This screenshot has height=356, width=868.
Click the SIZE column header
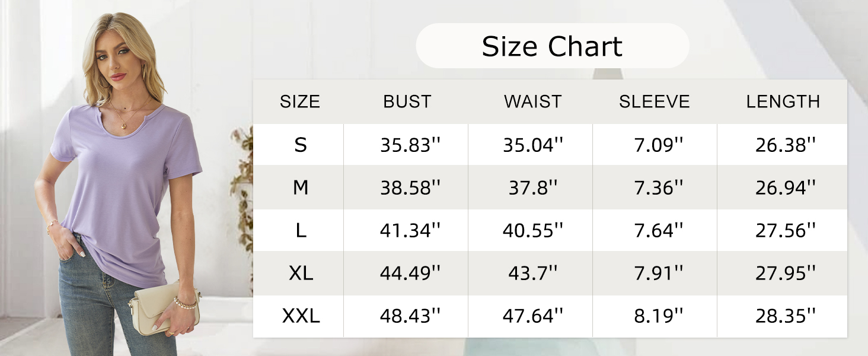pyautogui.click(x=300, y=101)
